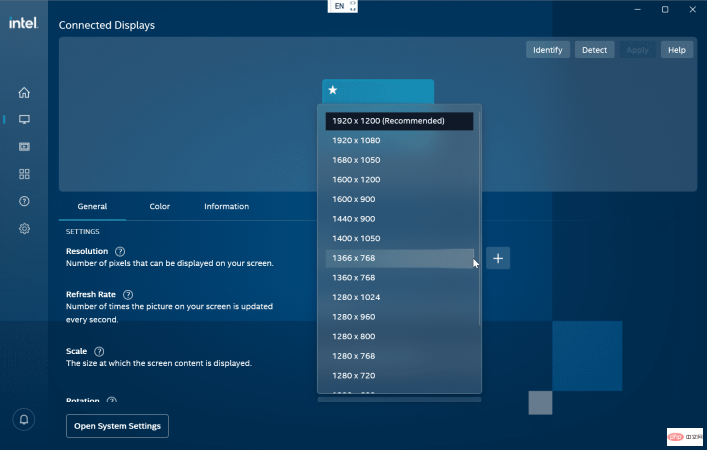Choose 1680 x 1050 resolution
Image resolution: width=707 pixels, height=450 pixels.
399,160
